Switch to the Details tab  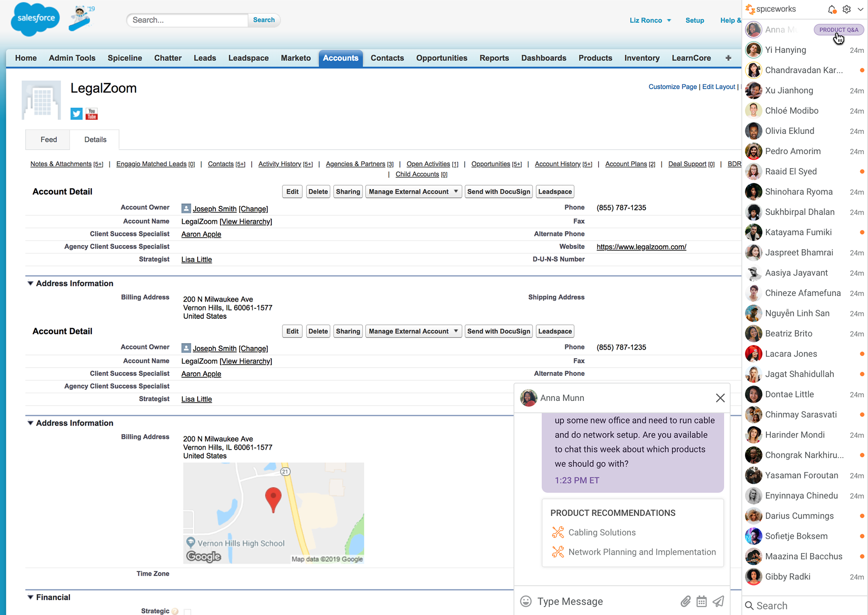(95, 140)
